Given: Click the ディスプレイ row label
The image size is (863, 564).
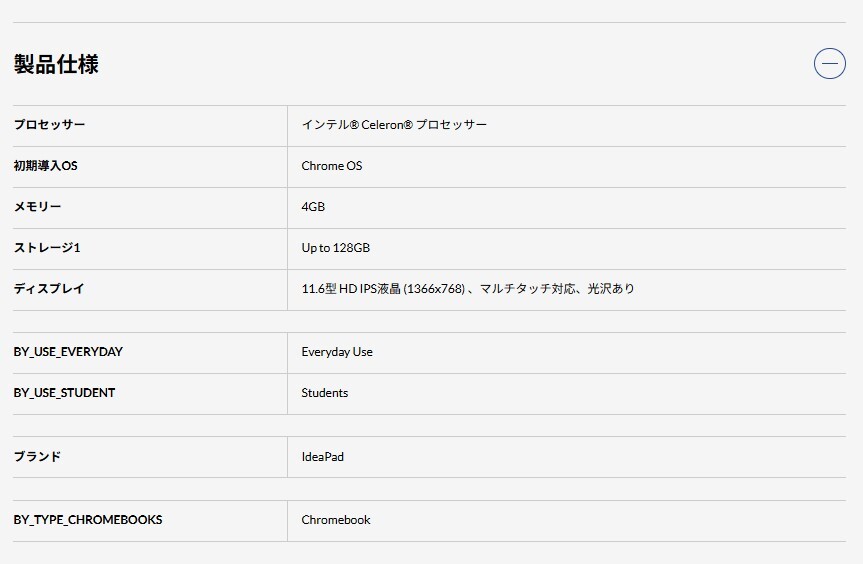Looking at the screenshot, I should click(49, 289).
